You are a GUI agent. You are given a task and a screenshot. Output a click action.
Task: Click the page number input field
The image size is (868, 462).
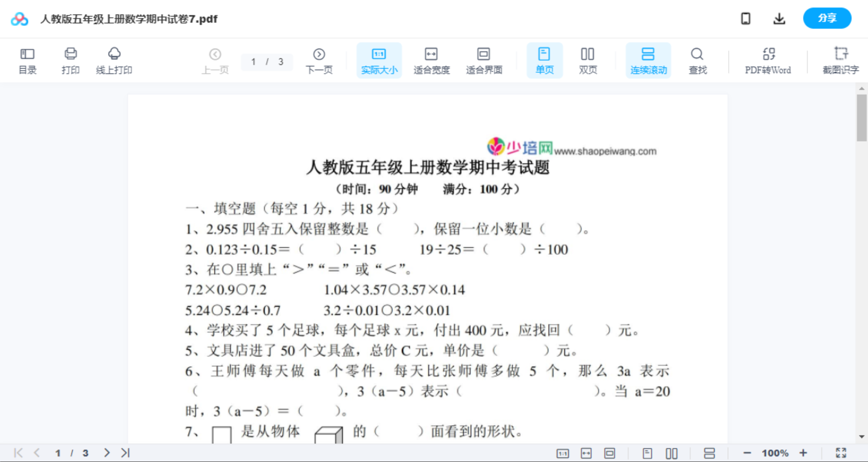click(x=267, y=62)
